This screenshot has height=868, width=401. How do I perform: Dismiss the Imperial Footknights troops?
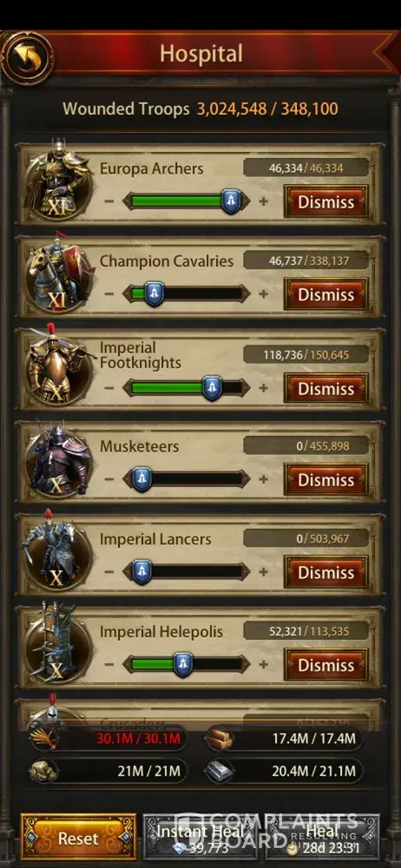[325, 388]
